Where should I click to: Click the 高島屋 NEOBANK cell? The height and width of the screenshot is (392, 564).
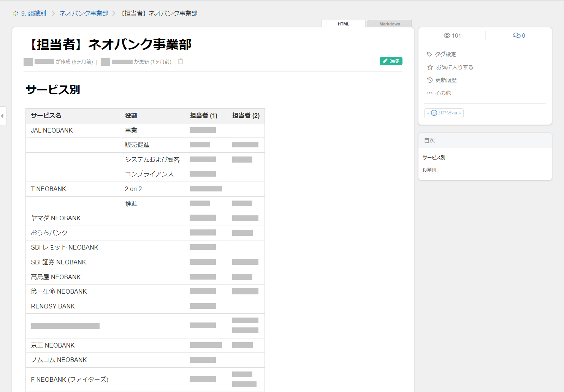[73, 277]
